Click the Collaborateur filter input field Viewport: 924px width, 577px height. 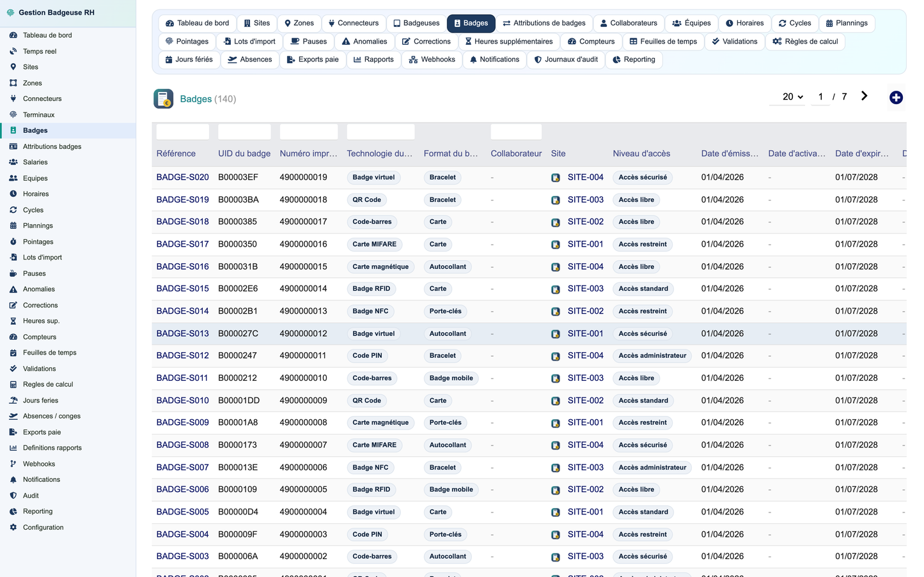[516, 132]
